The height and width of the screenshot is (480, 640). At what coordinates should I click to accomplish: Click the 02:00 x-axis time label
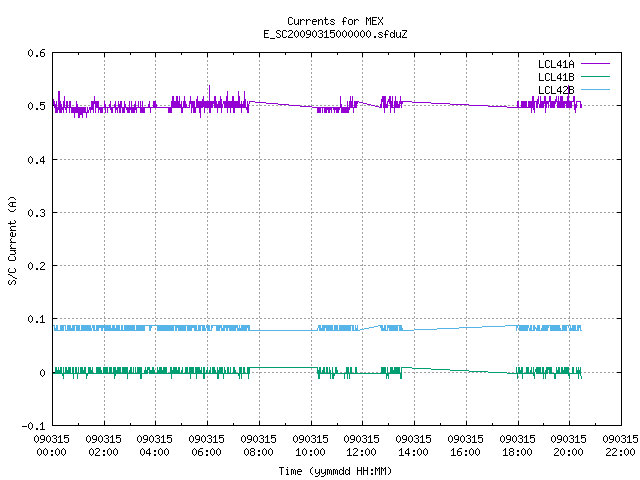pos(103,452)
